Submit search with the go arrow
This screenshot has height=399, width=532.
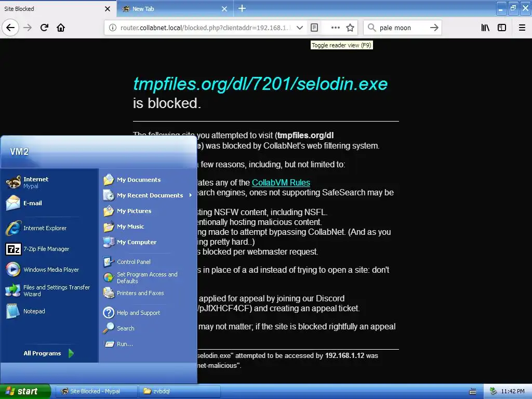(434, 28)
